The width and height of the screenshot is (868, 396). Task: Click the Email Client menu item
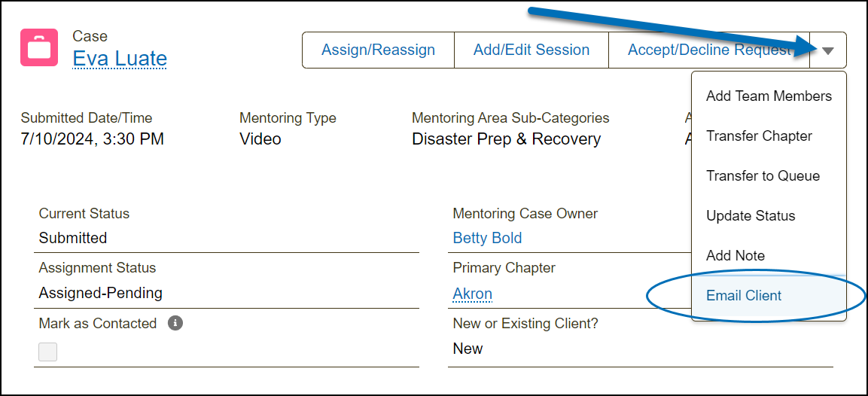coord(744,296)
